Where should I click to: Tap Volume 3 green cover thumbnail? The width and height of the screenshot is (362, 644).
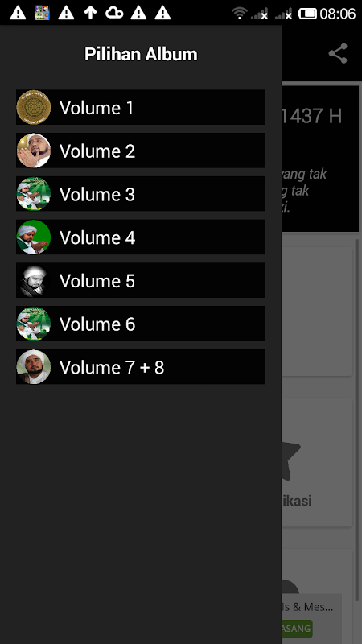click(x=34, y=194)
